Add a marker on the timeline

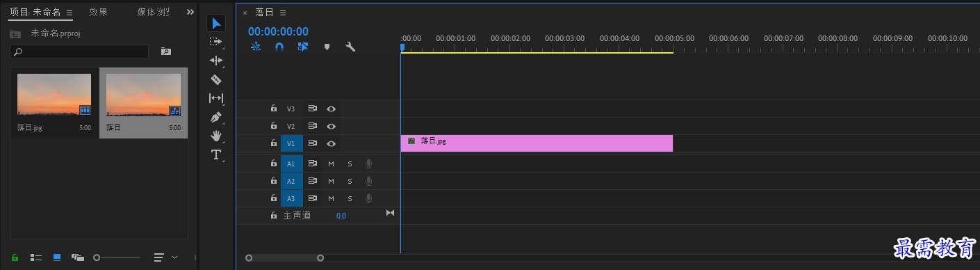point(327,47)
